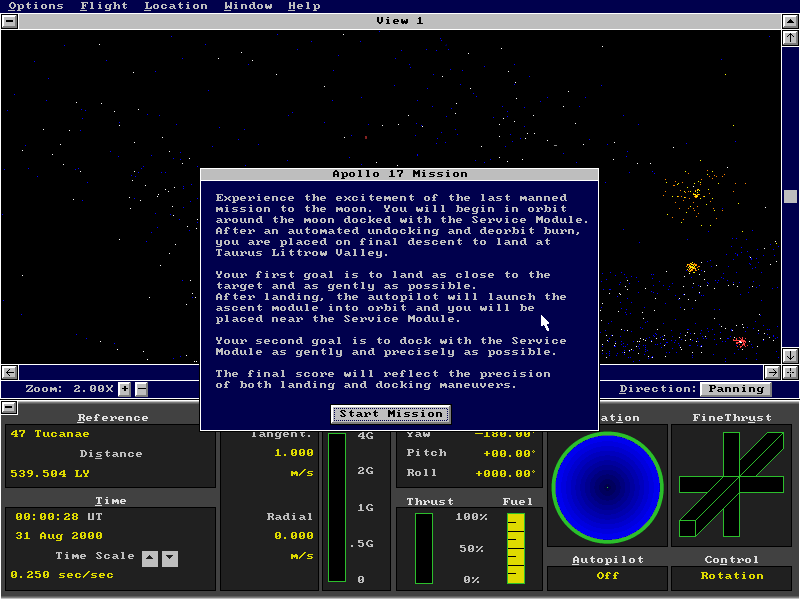Click the 539.504 LY distance value
This screenshot has height=600, width=800.
[50, 473]
